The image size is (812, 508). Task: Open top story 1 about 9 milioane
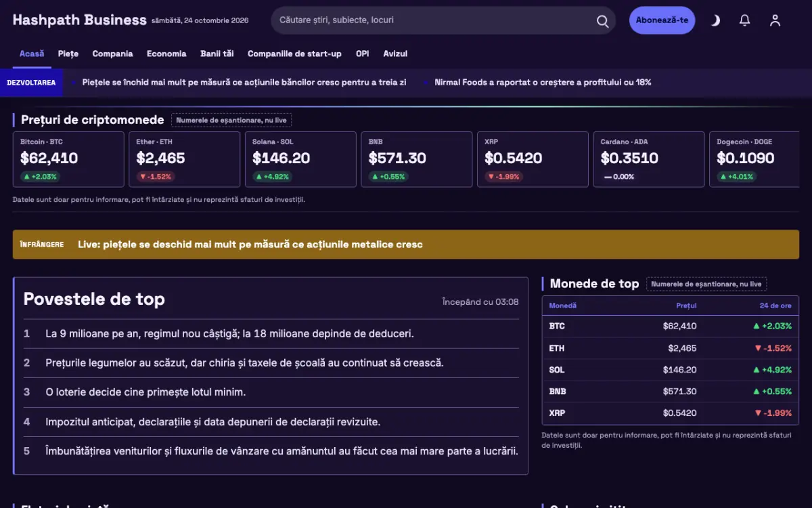pyautogui.click(x=271, y=334)
